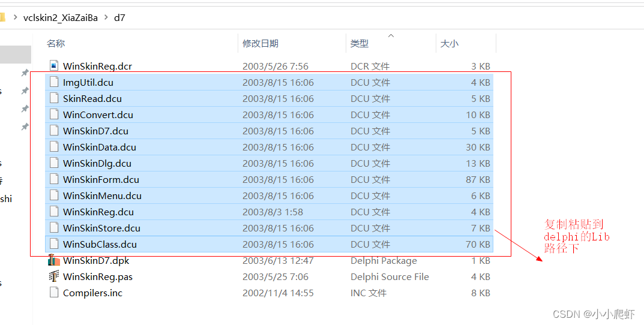The height and width of the screenshot is (325, 644).
Task: Select the WinSkinReg.dcr file icon
Action: 54,65
